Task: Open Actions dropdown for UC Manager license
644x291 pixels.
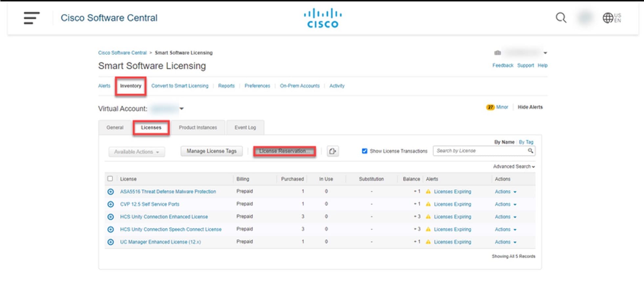Action: pyautogui.click(x=505, y=242)
